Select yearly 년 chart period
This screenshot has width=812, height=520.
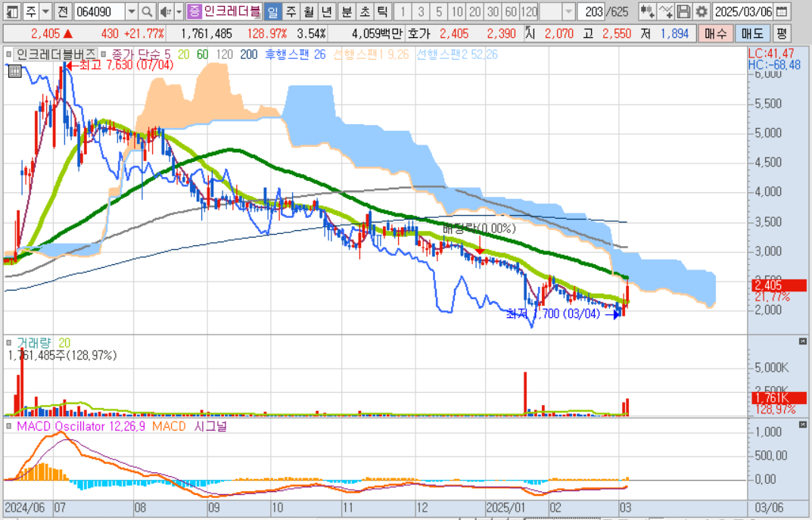click(327, 11)
